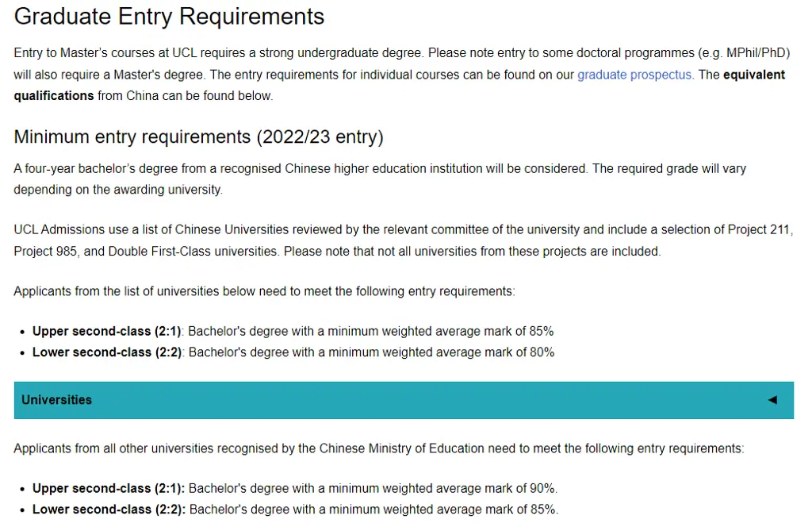Click the 'MPhil/PhD' text in the intro

click(757, 54)
